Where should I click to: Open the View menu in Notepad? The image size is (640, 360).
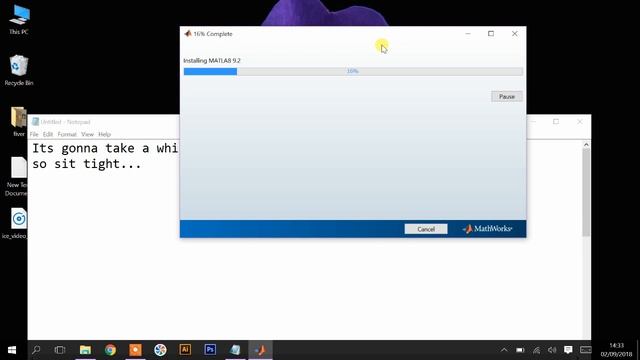pos(87,134)
